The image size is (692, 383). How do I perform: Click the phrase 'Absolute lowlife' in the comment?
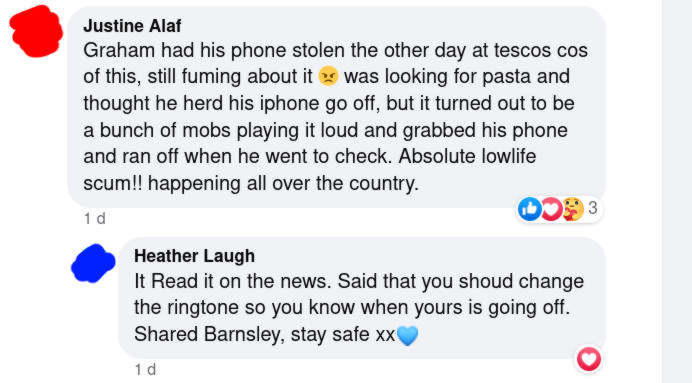[467, 156]
